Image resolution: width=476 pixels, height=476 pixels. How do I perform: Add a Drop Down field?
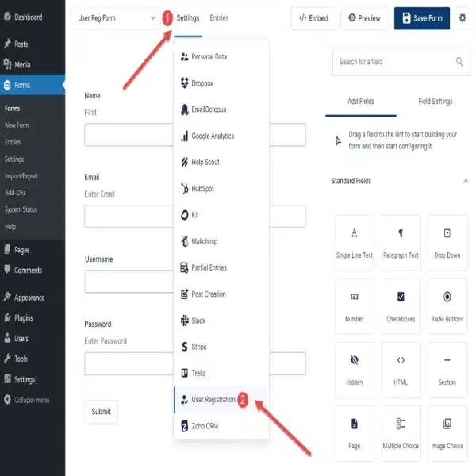click(x=447, y=243)
